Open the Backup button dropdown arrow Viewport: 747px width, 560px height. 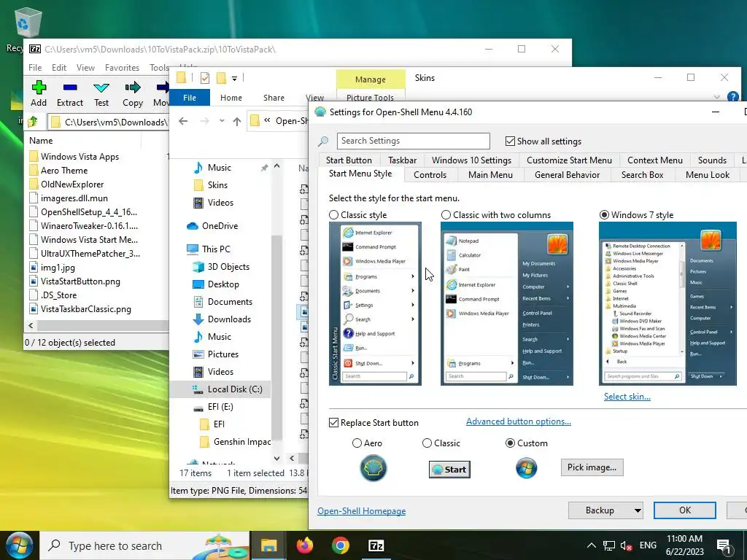tap(637, 510)
